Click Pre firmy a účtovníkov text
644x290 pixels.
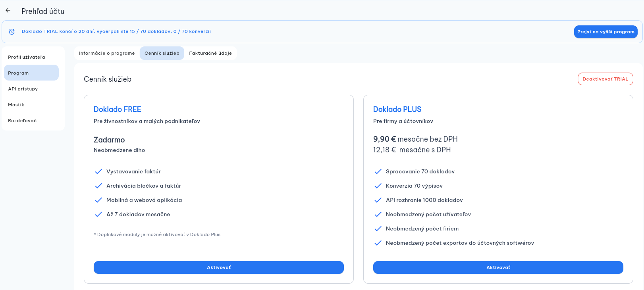coord(403,121)
